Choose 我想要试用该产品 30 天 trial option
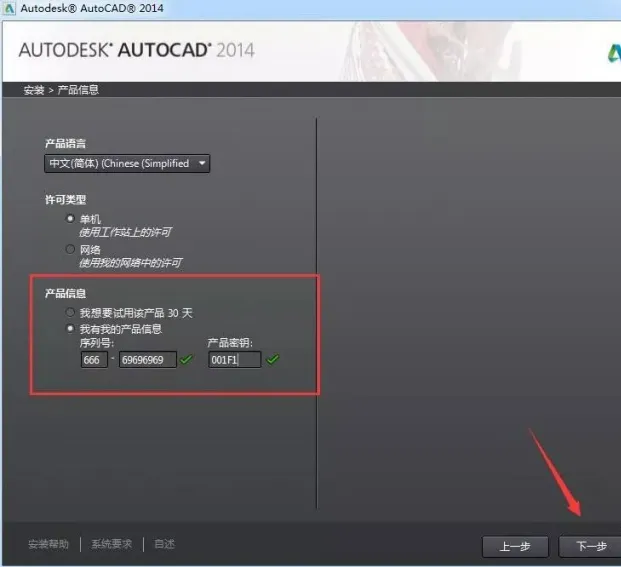This screenshot has height=567, width=621. 70,312
